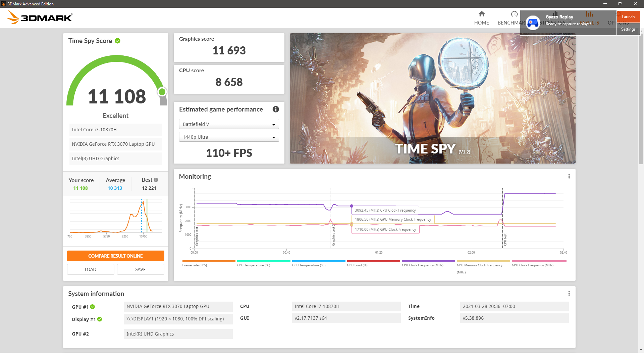Click the Display #1 value field
The image size is (644, 353).
[178, 319]
